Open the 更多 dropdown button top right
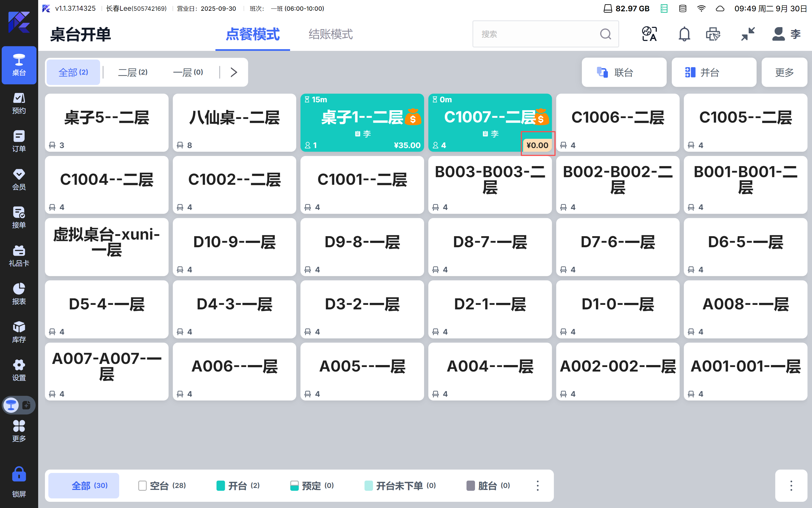 (x=784, y=72)
